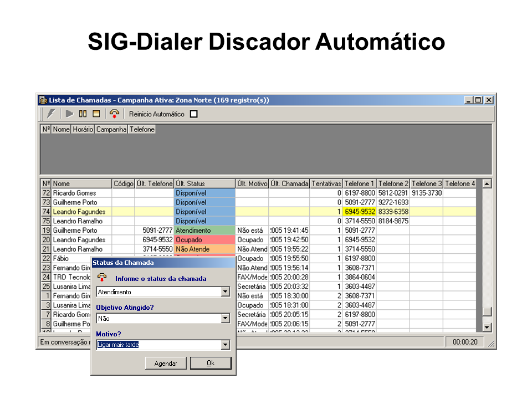Click the window title bar phone icon

(x=43, y=100)
